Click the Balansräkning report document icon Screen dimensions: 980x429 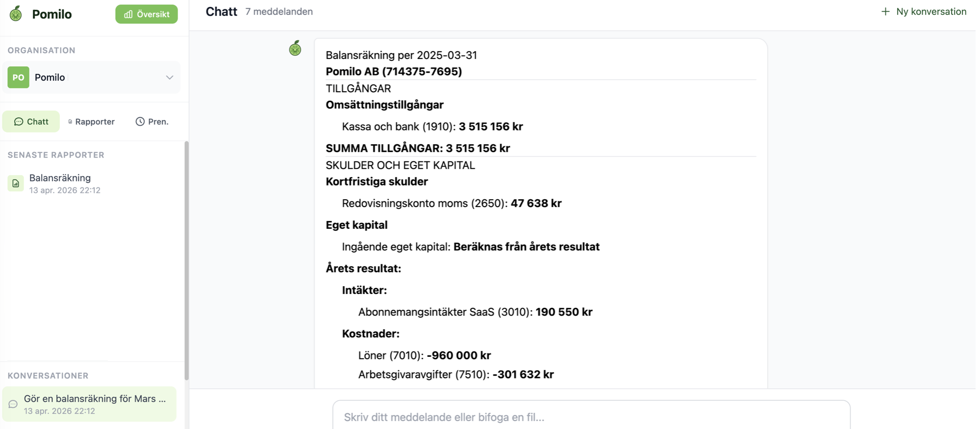coord(16,183)
